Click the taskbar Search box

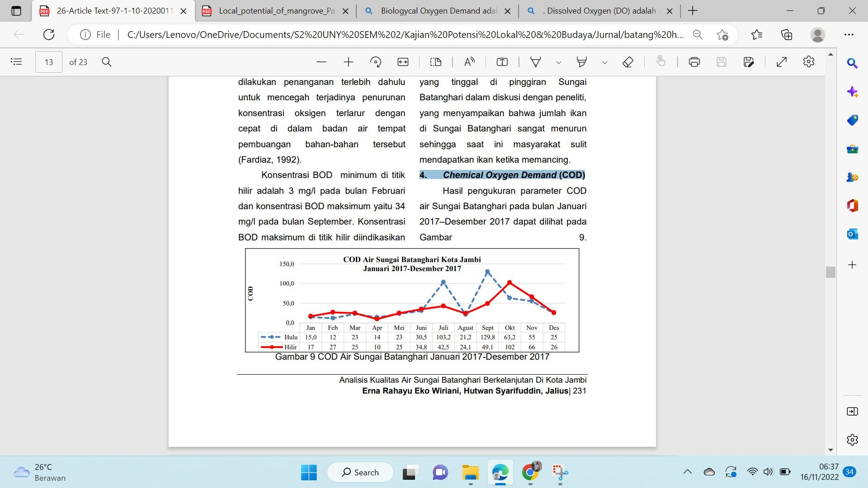360,473
